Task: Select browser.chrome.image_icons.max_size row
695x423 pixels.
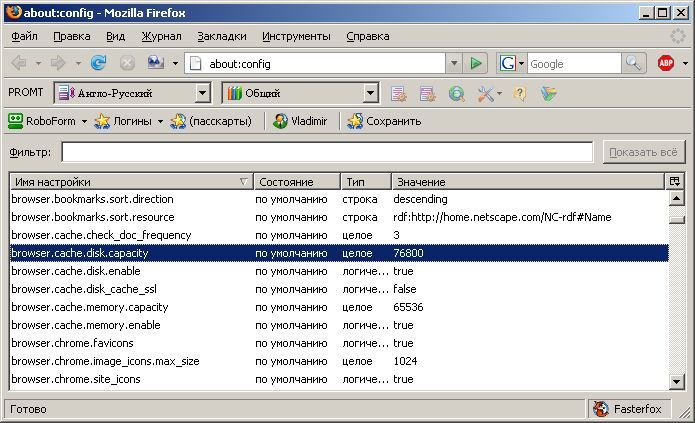Action: (x=339, y=361)
